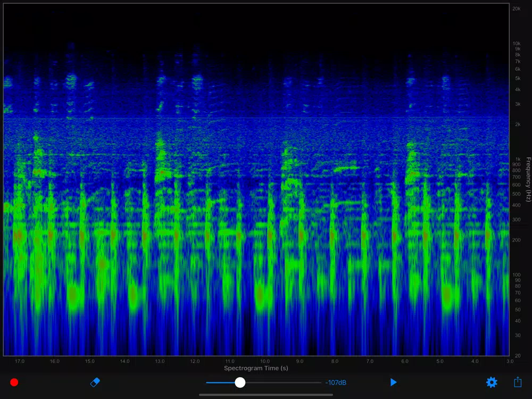Click the gain slider knob
The image size is (532, 399).
(x=240, y=383)
